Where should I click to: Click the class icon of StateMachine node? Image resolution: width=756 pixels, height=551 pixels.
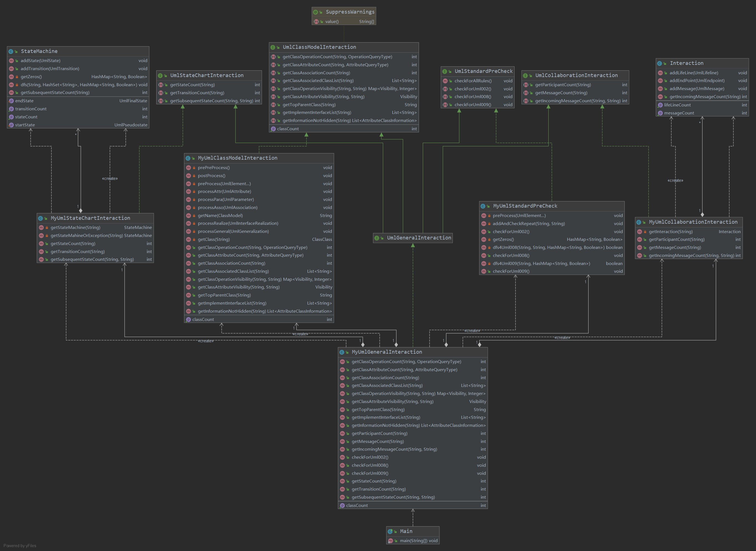pyautogui.click(x=11, y=51)
